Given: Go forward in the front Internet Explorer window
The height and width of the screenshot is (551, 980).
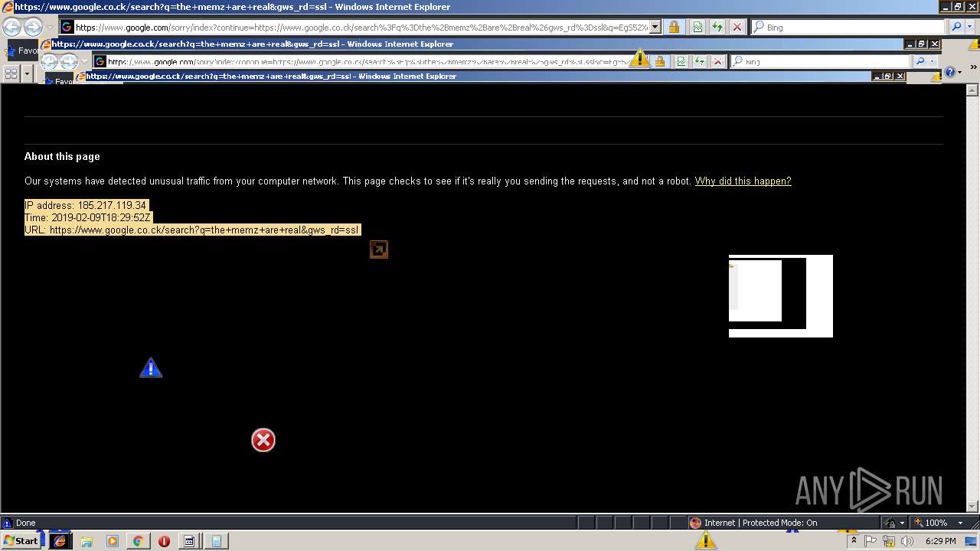Looking at the screenshot, I should click(32, 27).
